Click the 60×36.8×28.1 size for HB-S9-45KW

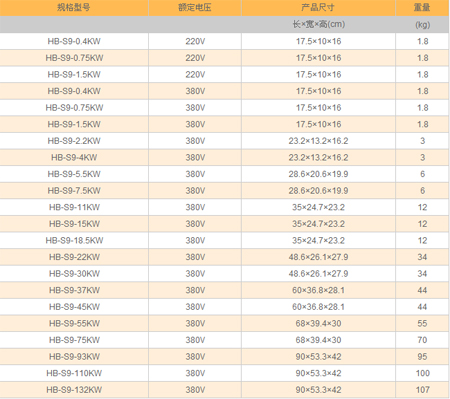(318, 307)
